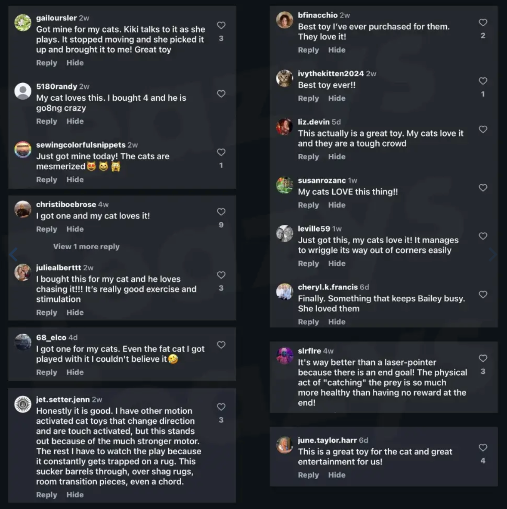This screenshot has width=507, height=509.
Task: Tap the heart beside sirfire's laser-pointer comment
Action: click(483, 358)
